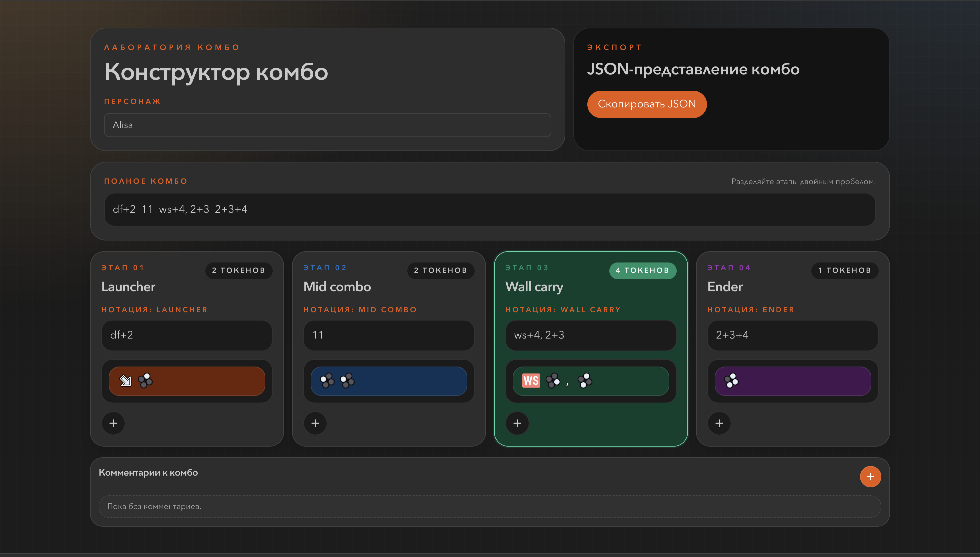Click the Скопировать JSON button
This screenshot has width=980, height=557.
(647, 104)
